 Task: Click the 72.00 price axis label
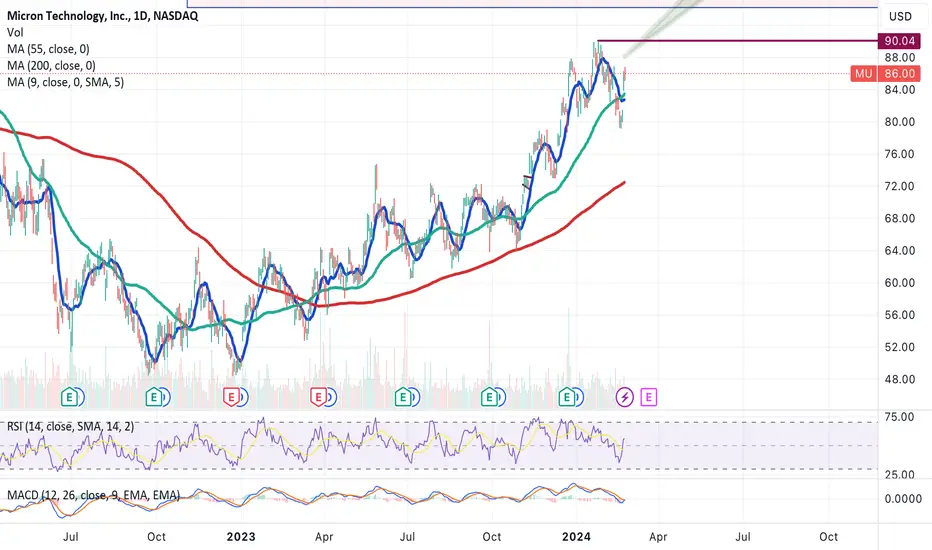pos(899,186)
